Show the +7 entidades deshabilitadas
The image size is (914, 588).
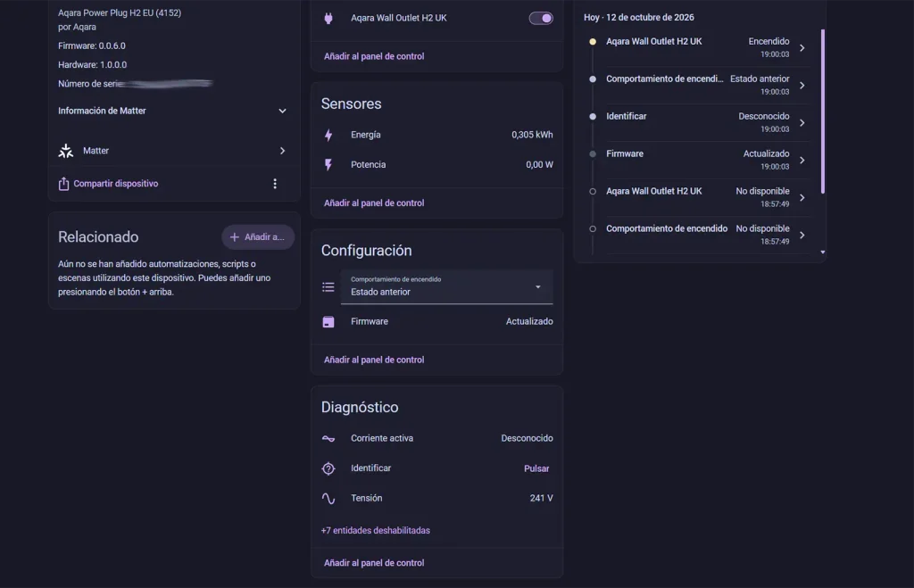[376, 530]
